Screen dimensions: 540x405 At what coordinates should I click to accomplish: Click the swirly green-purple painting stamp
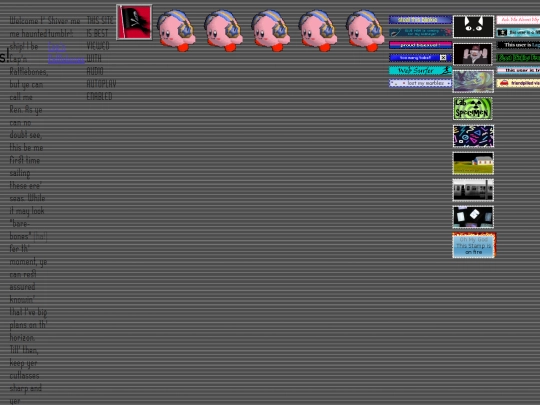(473, 81)
